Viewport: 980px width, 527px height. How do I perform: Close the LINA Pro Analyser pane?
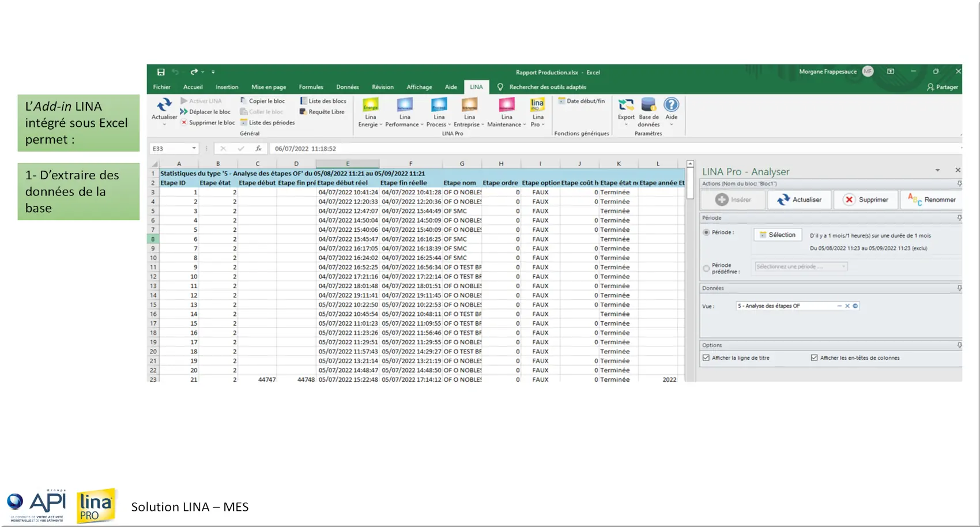tap(958, 170)
